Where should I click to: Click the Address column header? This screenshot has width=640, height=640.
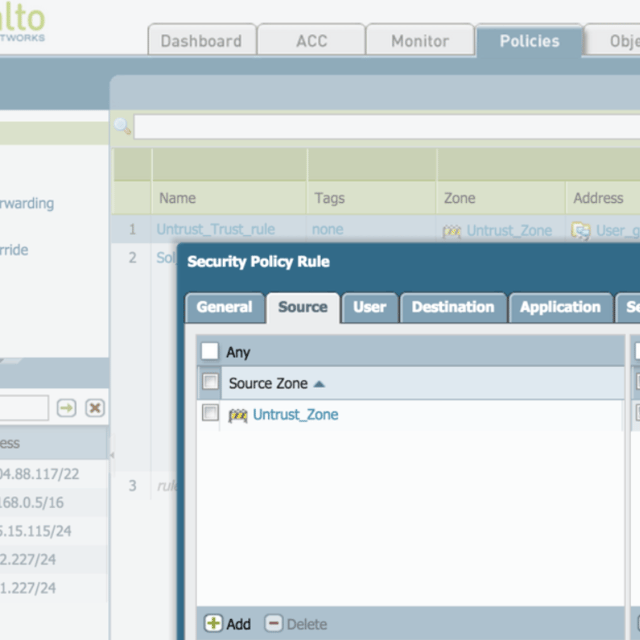pyautogui.click(x=603, y=198)
